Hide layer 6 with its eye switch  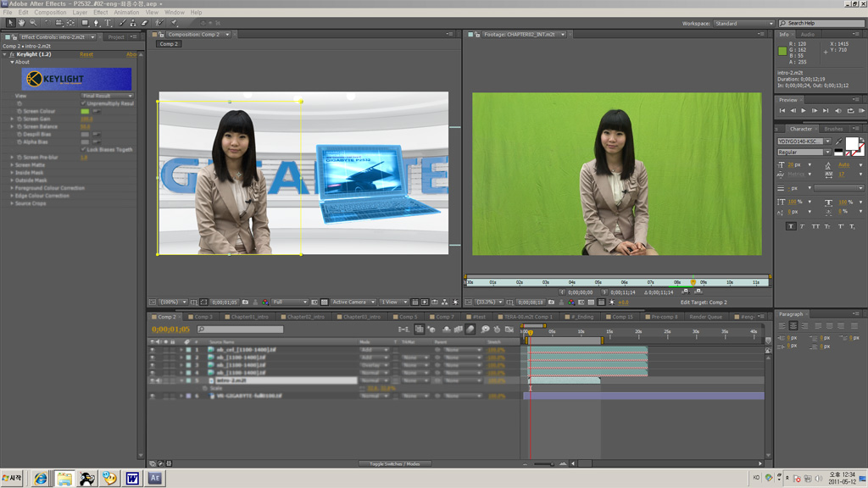coord(153,396)
